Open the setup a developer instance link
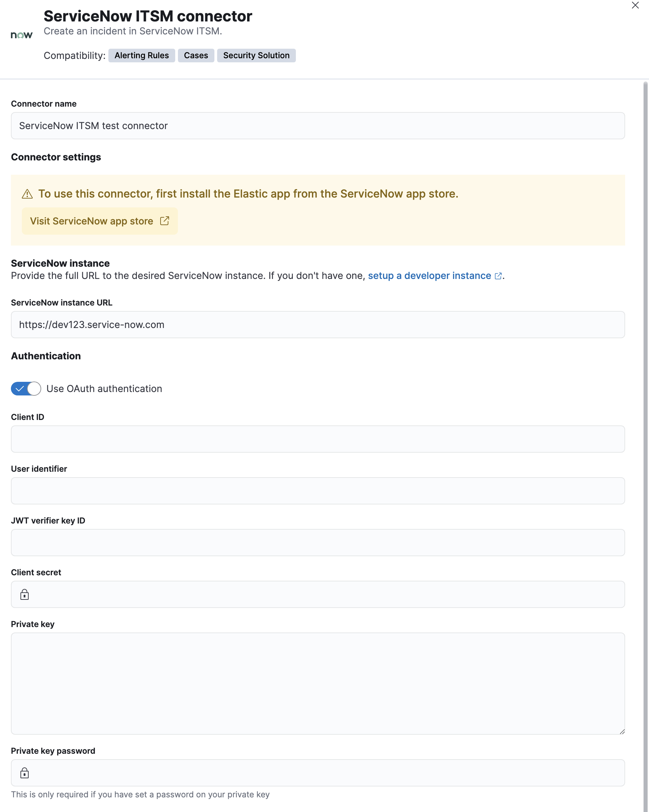 [x=429, y=276]
